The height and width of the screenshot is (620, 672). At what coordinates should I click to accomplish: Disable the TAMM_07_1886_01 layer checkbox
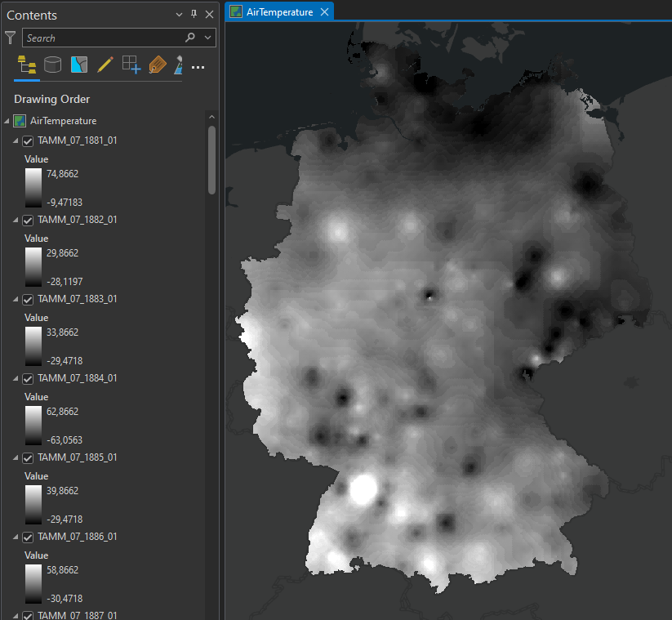(x=27, y=537)
